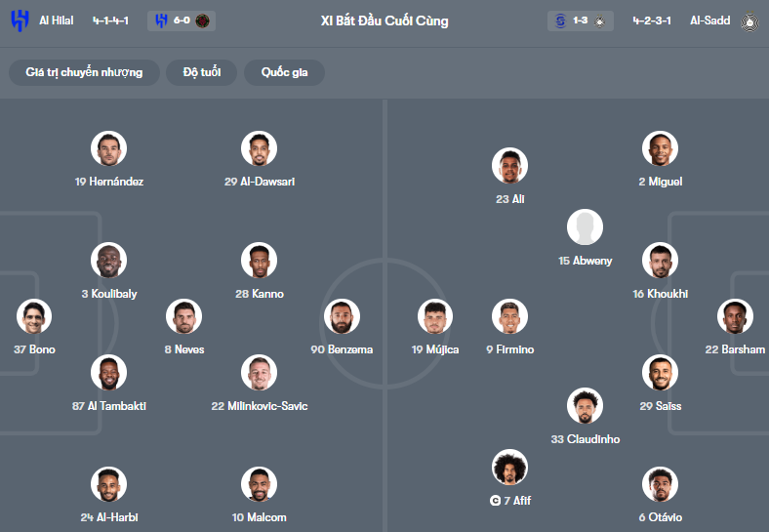Click the Al-Sadd club crest icon

coord(749,20)
